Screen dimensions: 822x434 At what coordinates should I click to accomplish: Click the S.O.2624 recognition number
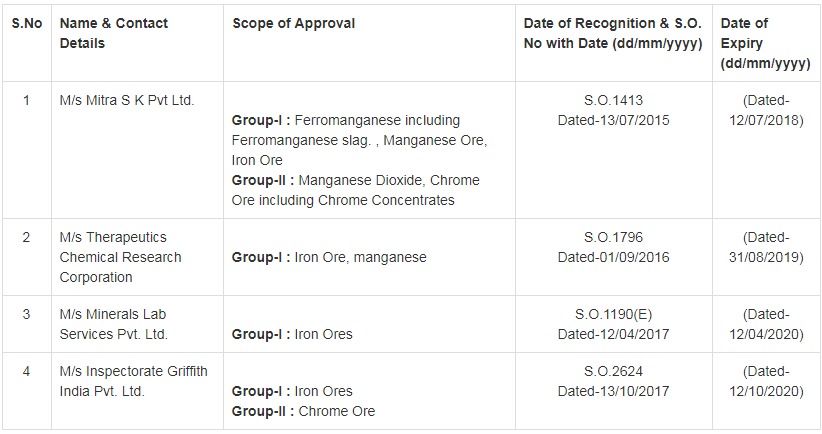(x=613, y=371)
